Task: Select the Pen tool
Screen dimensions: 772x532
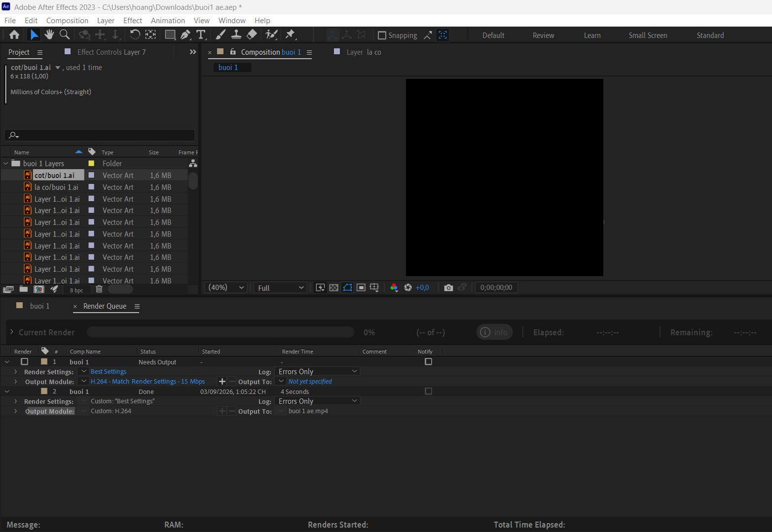Action: [185, 35]
